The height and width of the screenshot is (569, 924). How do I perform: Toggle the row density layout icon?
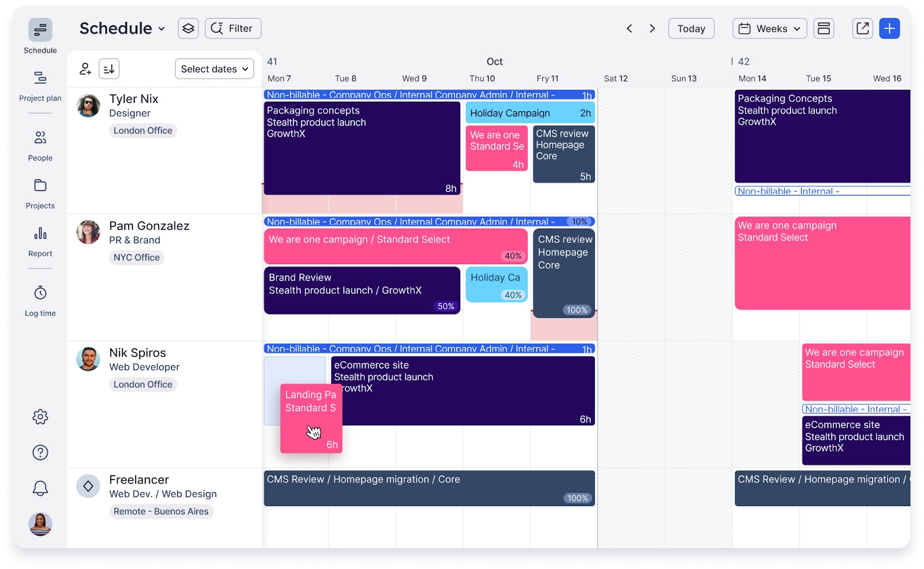(x=824, y=28)
